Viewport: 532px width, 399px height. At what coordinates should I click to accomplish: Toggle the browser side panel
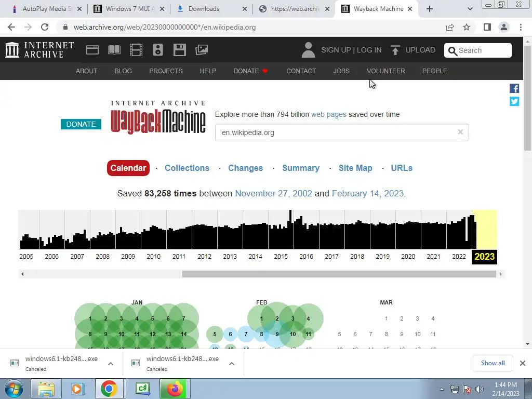coord(487,27)
